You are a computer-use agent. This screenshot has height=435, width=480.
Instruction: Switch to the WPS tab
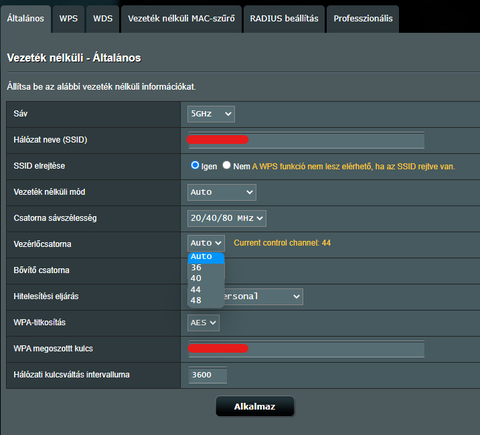[68, 19]
